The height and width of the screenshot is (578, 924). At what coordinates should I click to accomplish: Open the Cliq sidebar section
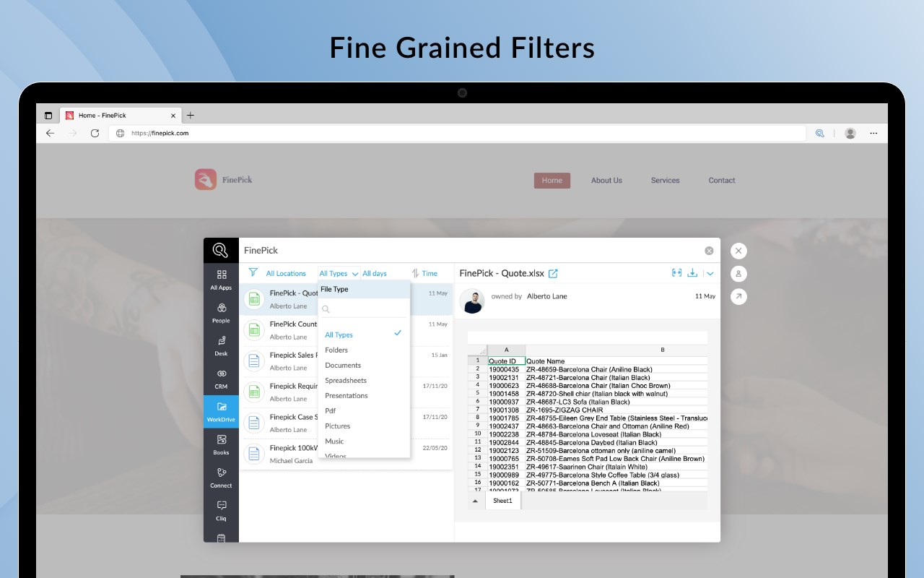pos(221,510)
